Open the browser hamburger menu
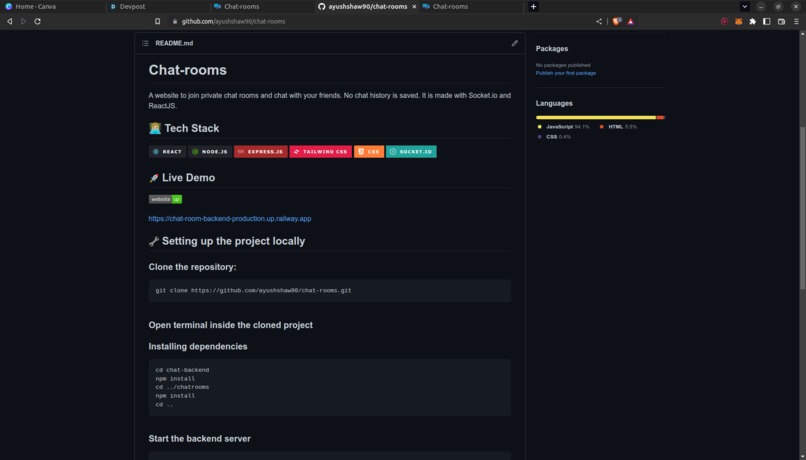Viewport: 806px width, 460px height. click(x=796, y=21)
